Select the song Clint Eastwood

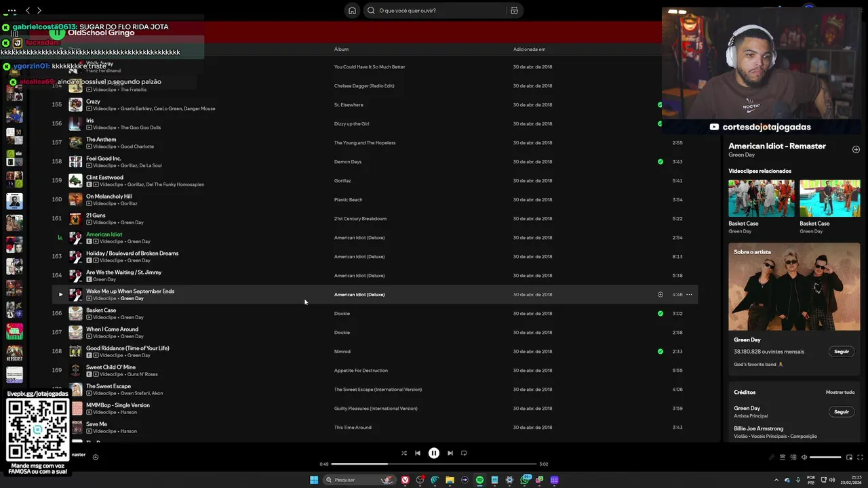[104, 177]
